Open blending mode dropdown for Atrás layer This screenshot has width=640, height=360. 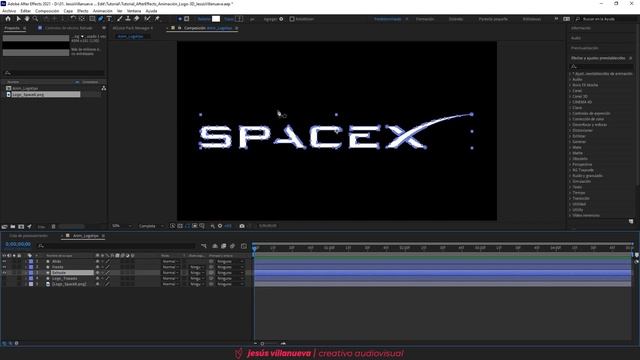[x=170, y=261]
